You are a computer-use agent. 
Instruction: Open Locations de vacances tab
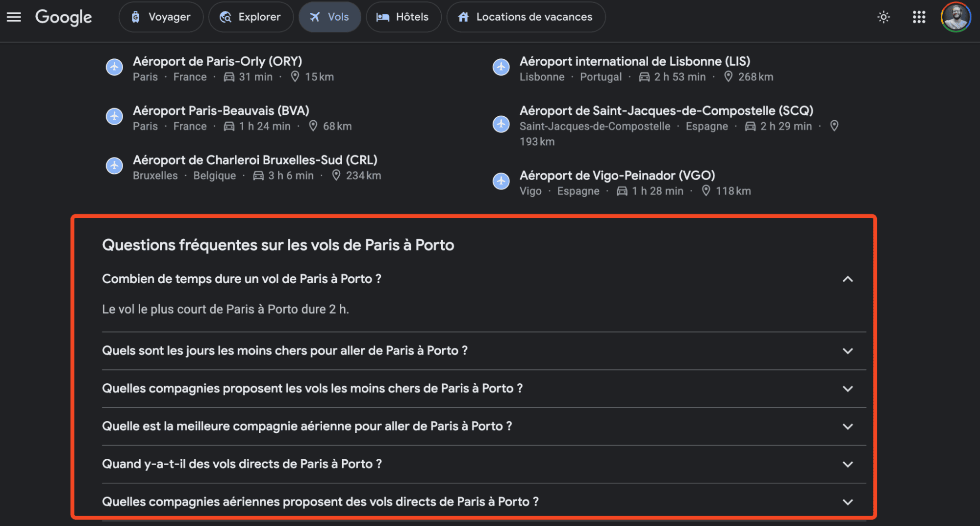click(526, 17)
